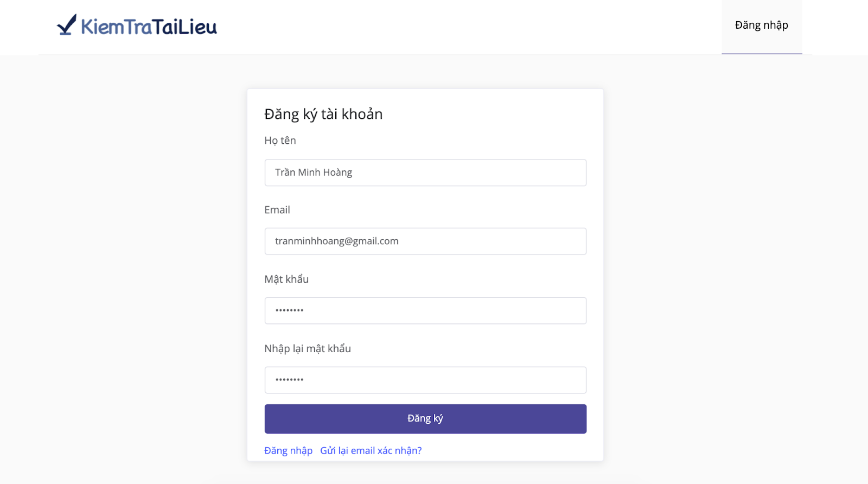Click masked dots in the confirm password box
Screen dimensions: 868x484
click(289, 380)
